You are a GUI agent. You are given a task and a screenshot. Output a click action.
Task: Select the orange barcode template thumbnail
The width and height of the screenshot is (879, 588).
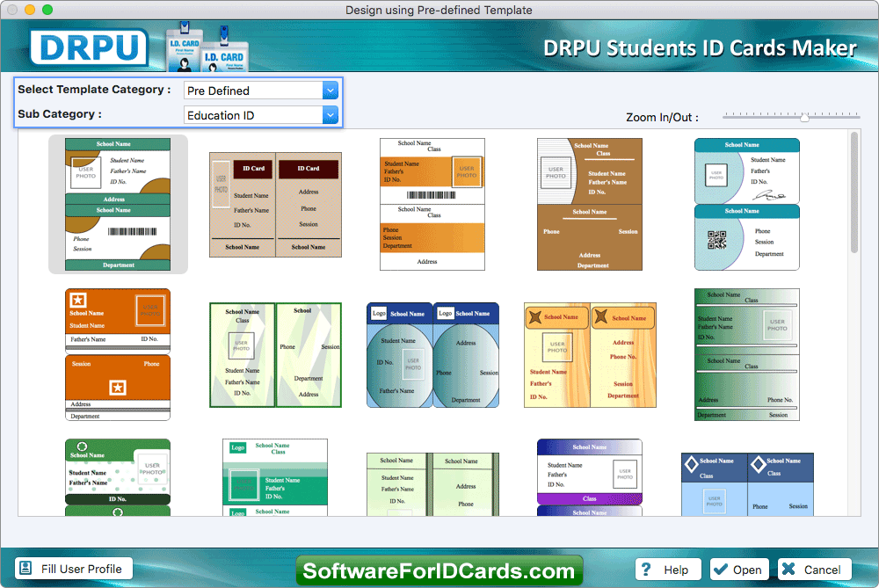point(432,205)
